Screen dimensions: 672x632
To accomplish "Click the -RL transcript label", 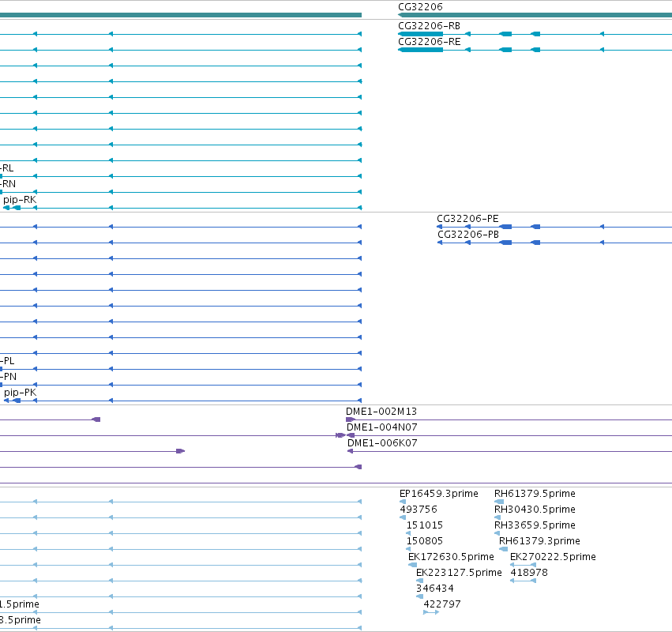I will pos(6,168).
